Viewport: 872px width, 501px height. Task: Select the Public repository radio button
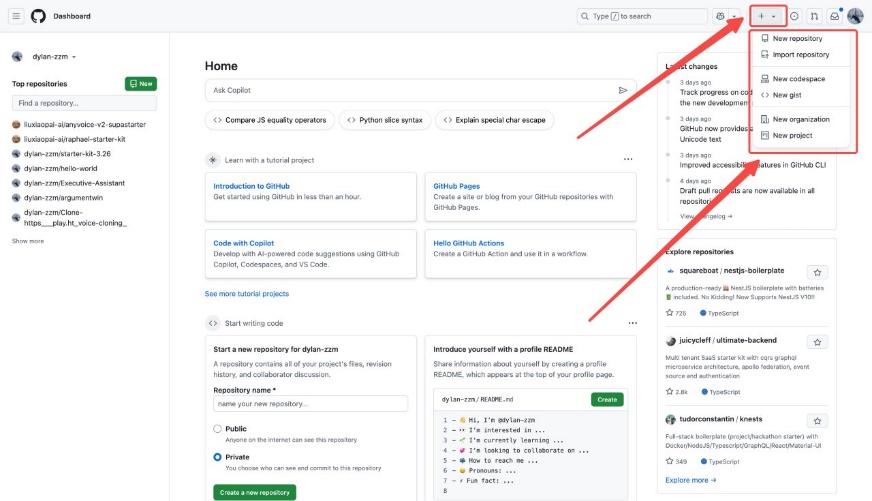coord(218,429)
